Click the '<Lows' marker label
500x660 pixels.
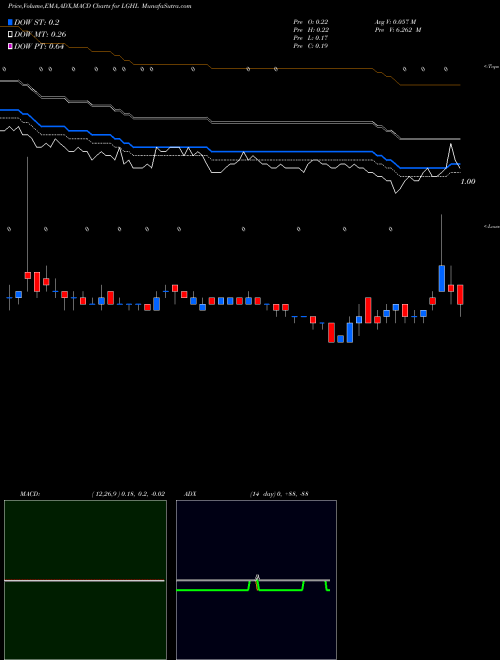pyautogui.click(x=491, y=226)
